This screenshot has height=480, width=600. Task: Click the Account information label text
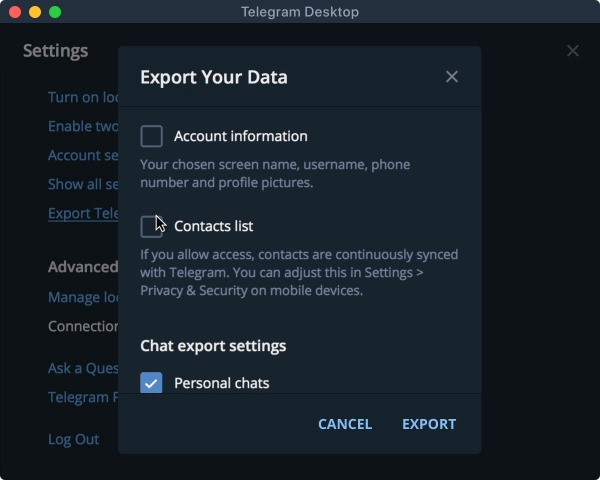click(241, 136)
